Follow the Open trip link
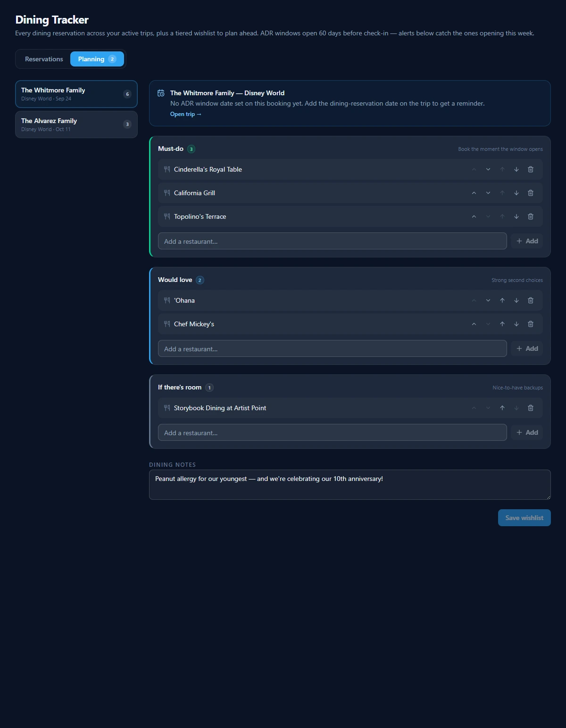 click(x=186, y=114)
